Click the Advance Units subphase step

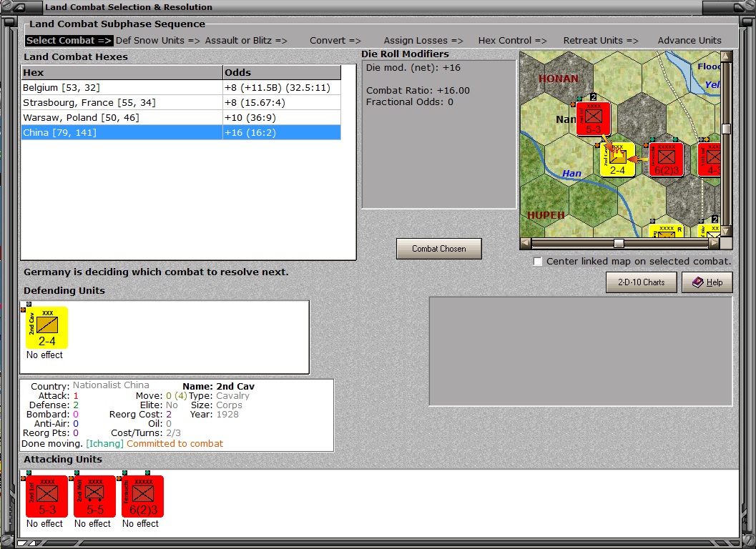[x=689, y=41]
